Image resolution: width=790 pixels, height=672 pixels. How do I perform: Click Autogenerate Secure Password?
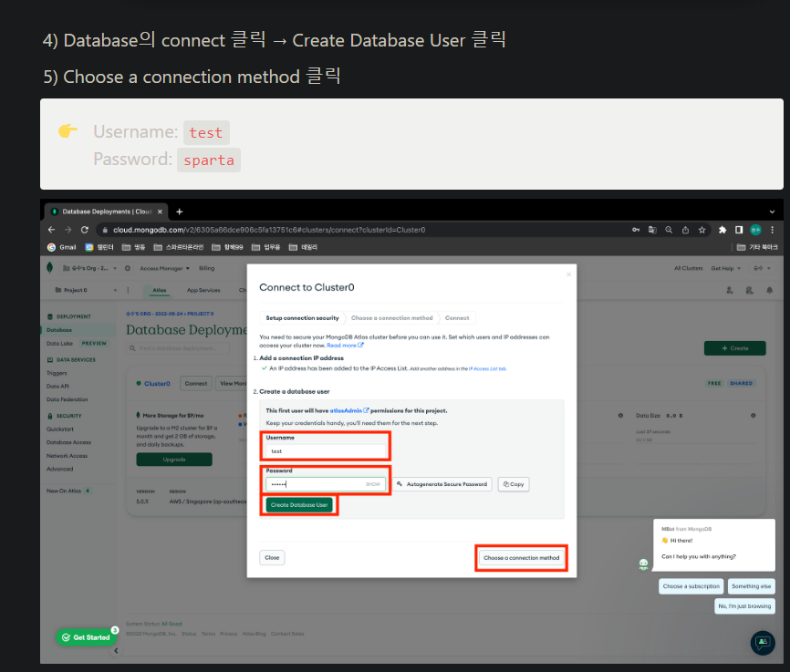point(442,484)
